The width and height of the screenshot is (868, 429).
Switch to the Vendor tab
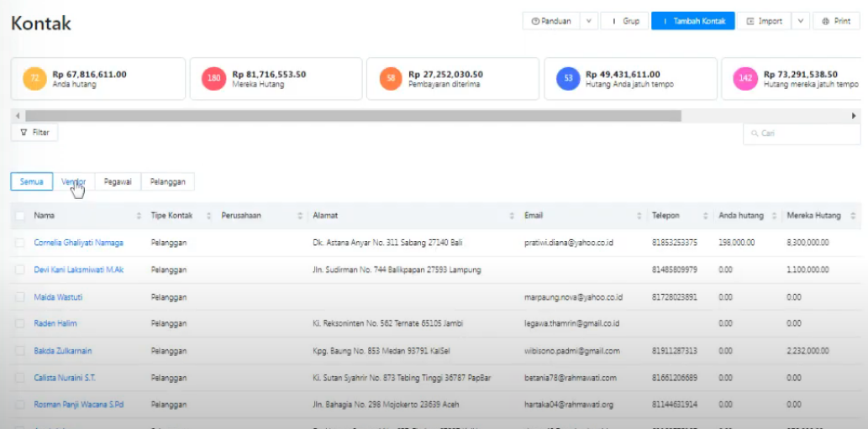74,182
